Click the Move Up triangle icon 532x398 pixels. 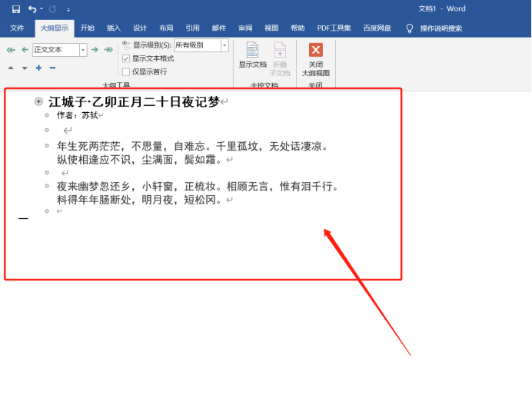[11, 68]
